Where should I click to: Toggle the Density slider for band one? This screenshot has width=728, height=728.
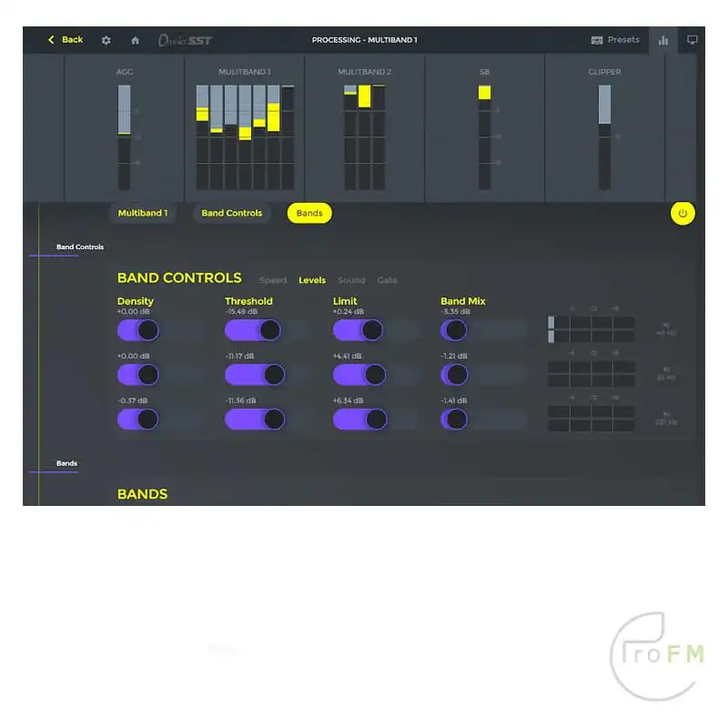(x=137, y=329)
